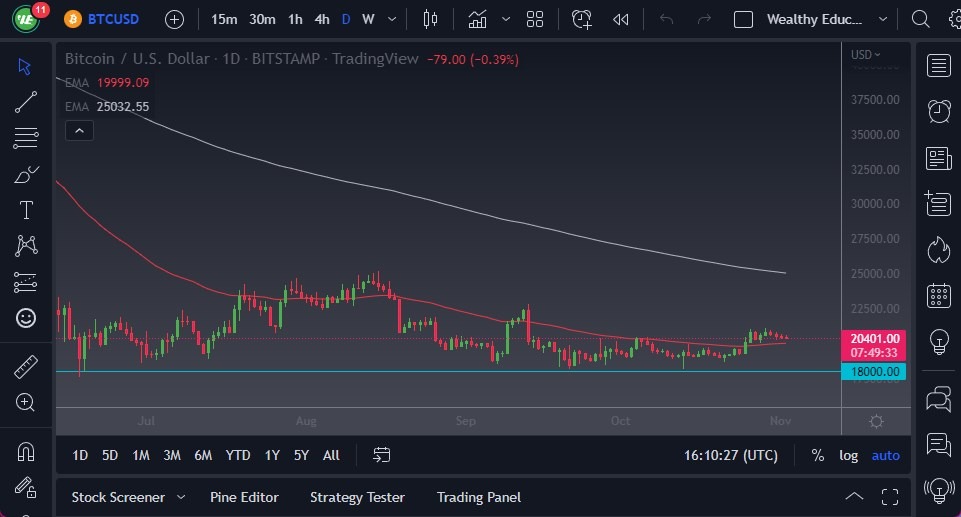The image size is (961, 517).
Task: Open the user profile menu avatar
Action: pos(26,20)
